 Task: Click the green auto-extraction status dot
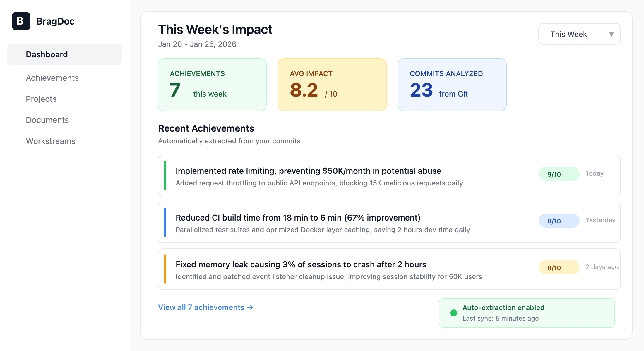[x=454, y=313]
